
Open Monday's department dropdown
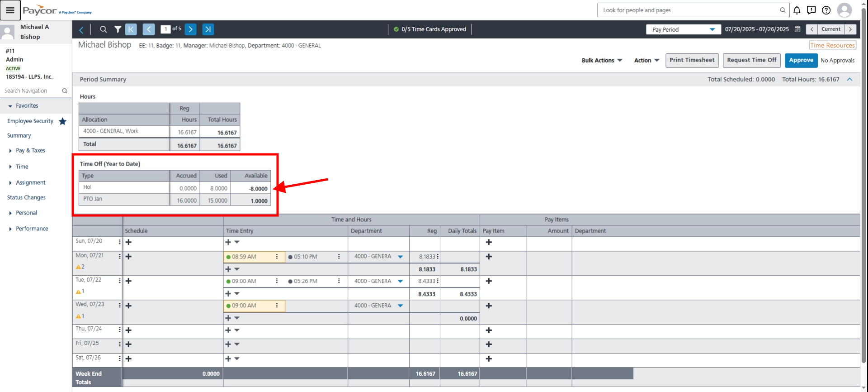point(400,257)
